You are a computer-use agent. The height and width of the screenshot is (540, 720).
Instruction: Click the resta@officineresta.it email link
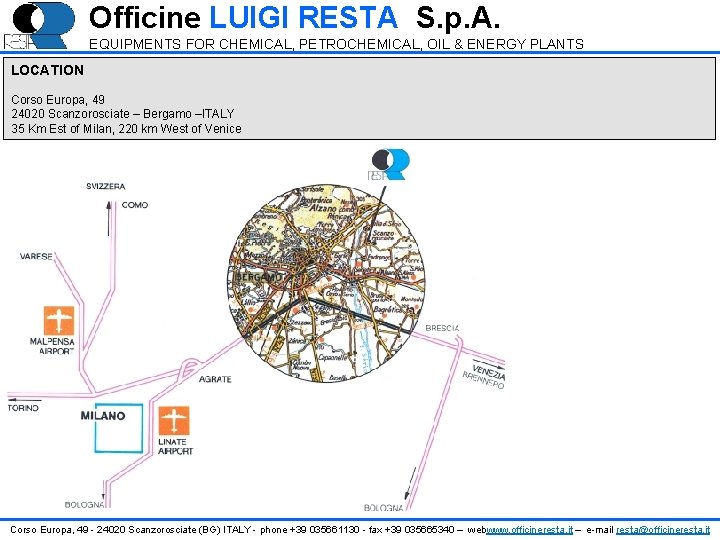pos(663,529)
